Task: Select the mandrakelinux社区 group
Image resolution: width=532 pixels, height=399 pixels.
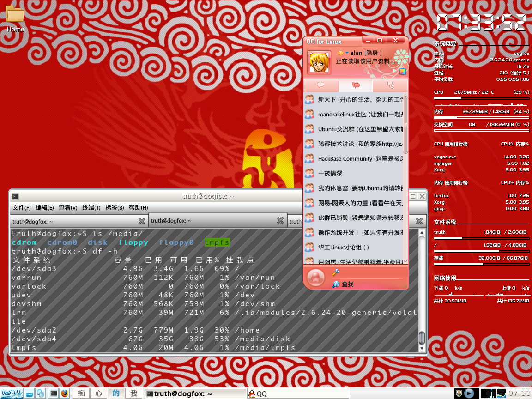Action: tap(354, 115)
